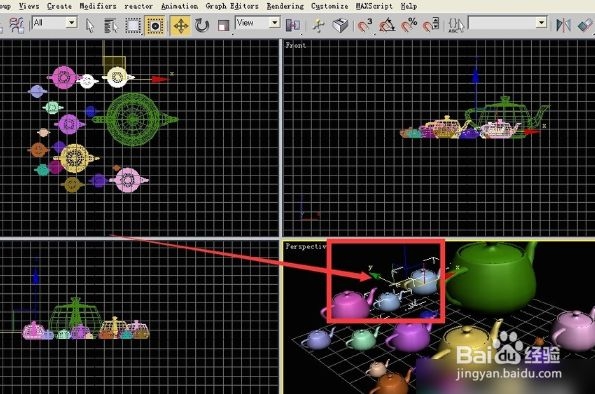This screenshot has width=595, height=394.
Task: Click the Align tool icon
Action: (x=585, y=25)
